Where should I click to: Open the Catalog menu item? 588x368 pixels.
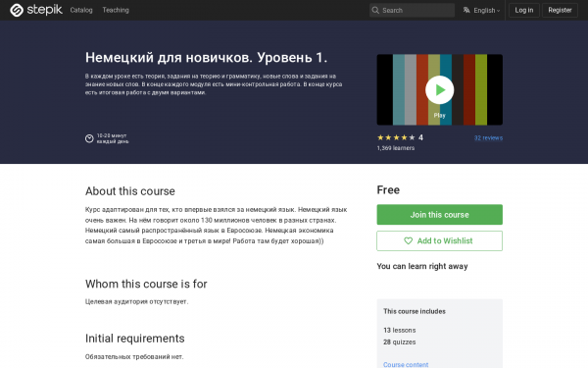click(x=81, y=10)
